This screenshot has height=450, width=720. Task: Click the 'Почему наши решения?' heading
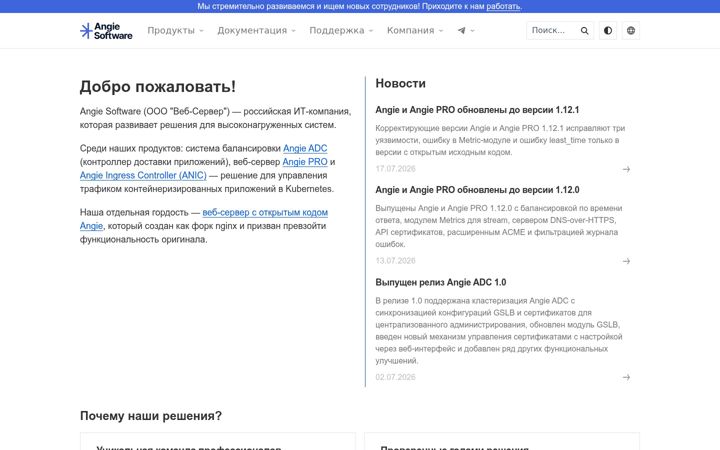[x=151, y=416]
